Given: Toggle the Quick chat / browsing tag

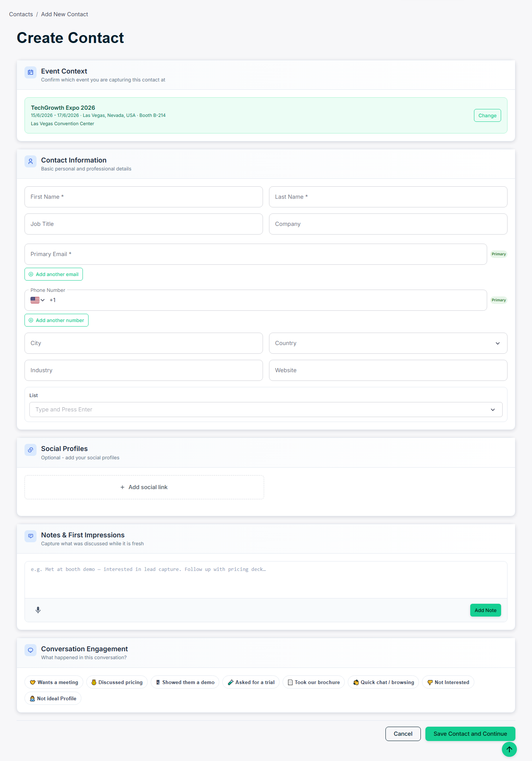Looking at the screenshot, I should click(383, 682).
